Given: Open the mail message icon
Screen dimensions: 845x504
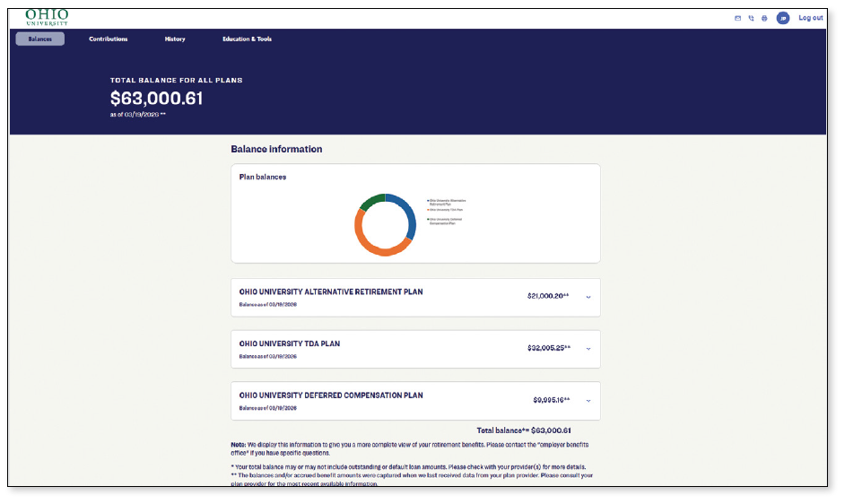Looking at the screenshot, I should (737, 18).
